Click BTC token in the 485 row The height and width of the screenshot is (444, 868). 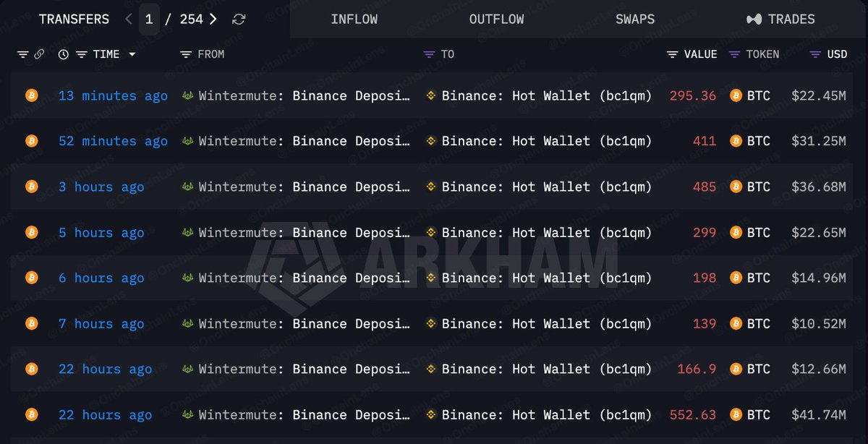pos(750,187)
